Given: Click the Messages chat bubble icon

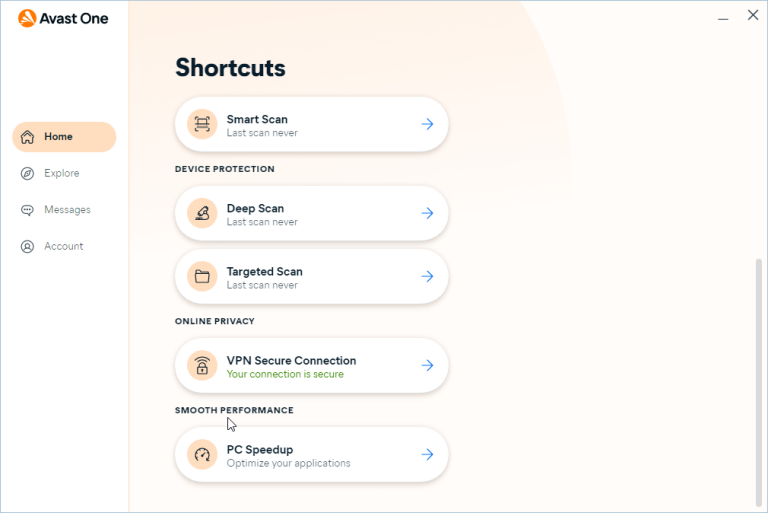Looking at the screenshot, I should click(27, 210).
